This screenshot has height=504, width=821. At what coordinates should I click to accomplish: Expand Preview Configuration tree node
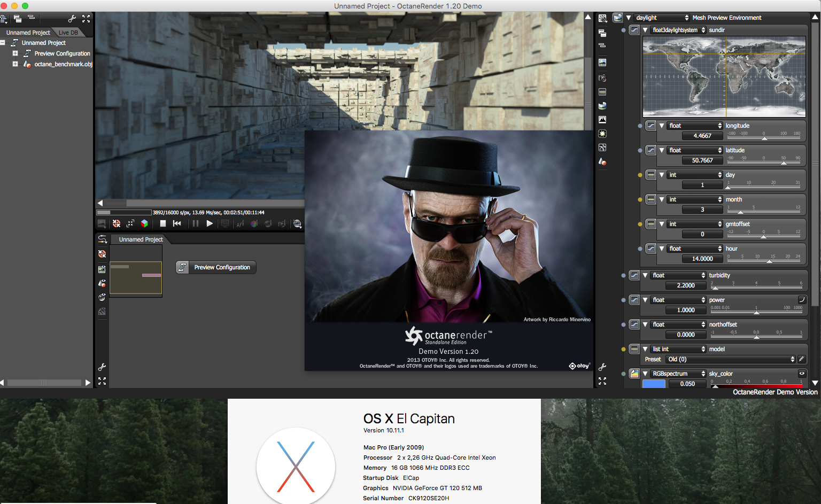click(16, 53)
